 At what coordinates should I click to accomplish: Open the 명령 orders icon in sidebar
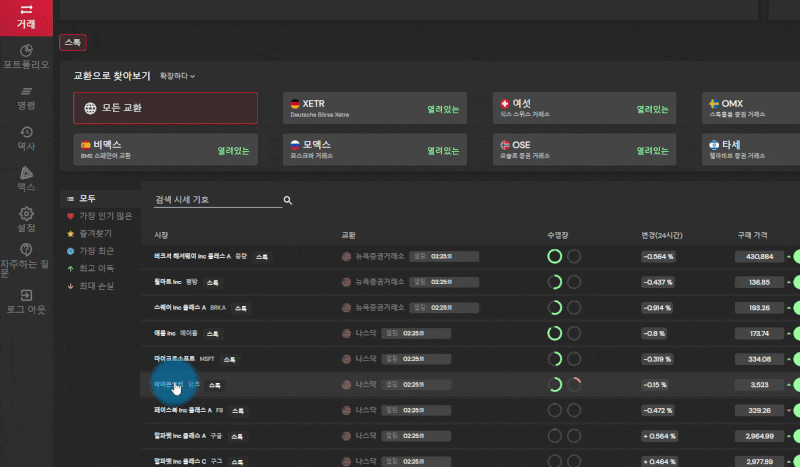point(26,91)
